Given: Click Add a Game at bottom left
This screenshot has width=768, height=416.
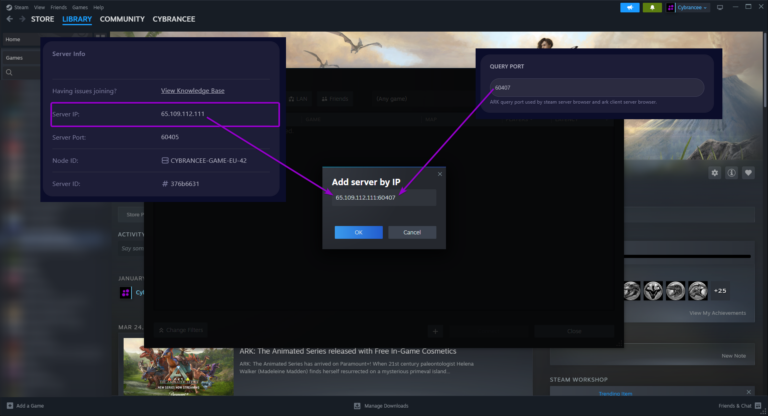Looking at the screenshot, I should [25, 406].
